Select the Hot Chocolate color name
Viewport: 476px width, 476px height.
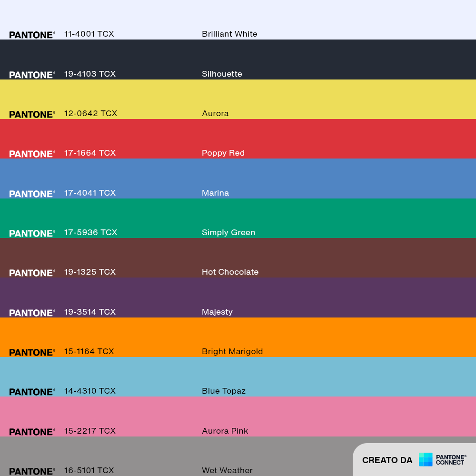(230, 272)
